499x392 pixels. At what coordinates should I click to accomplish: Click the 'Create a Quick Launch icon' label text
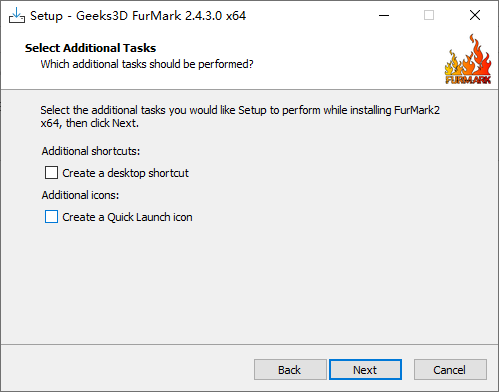(127, 217)
